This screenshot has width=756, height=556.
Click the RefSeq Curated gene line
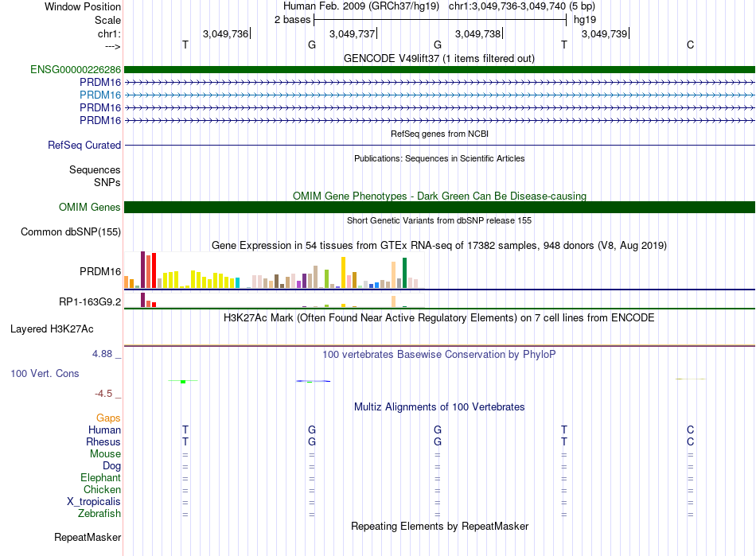tap(439, 145)
